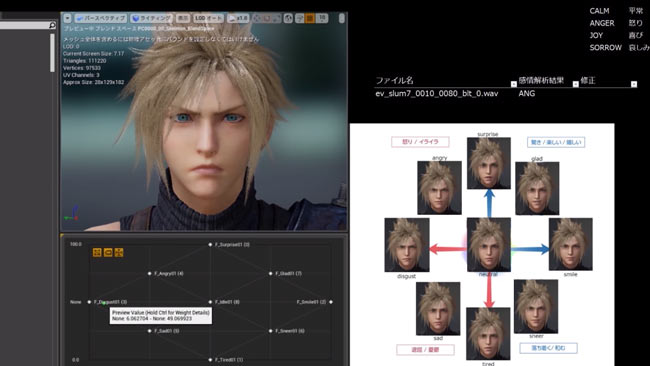This screenshot has width=650, height=366.
Task: Click first orange blend space grid icon
Action: pos(97,252)
